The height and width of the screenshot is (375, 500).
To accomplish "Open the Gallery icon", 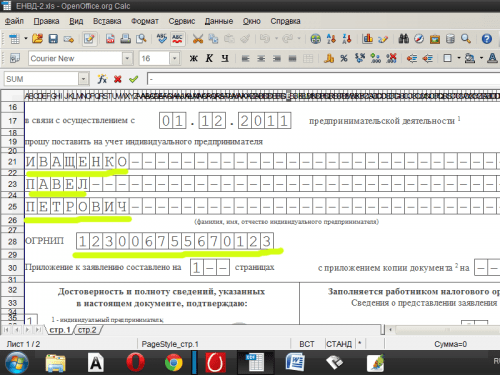I will [435, 39].
